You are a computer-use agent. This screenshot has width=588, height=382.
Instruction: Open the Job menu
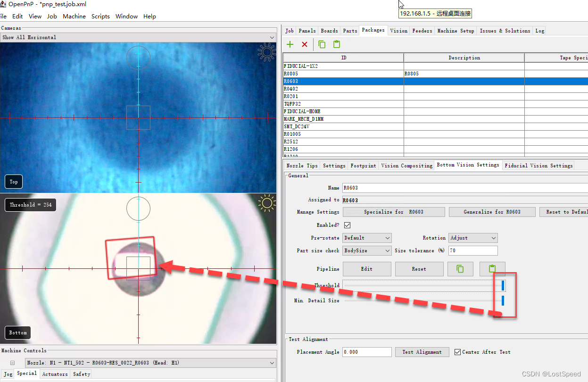[x=52, y=16]
